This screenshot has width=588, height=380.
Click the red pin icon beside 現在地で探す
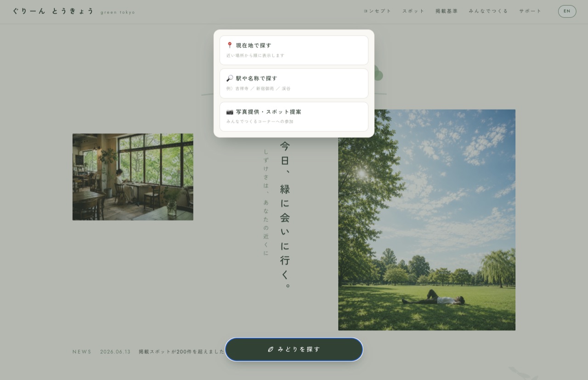pyautogui.click(x=230, y=45)
